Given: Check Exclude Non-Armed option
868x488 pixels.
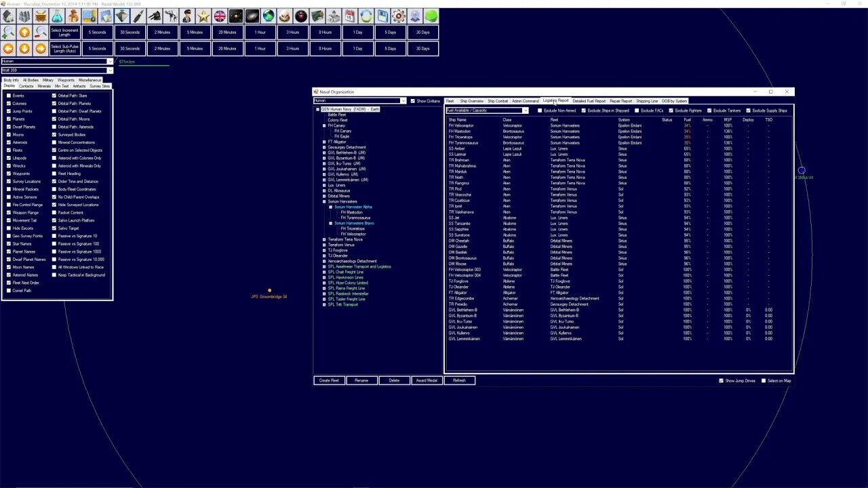Looking at the screenshot, I should tap(540, 110).
